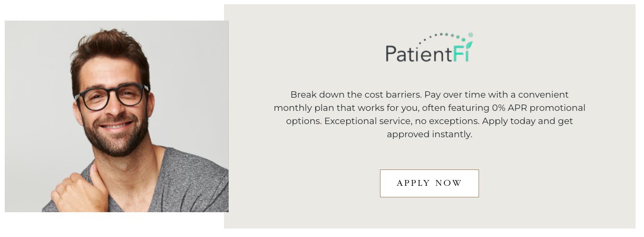The height and width of the screenshot is (237, 644).
Task: Click the man's black eyeglasses
Action: tap(113, 97)
